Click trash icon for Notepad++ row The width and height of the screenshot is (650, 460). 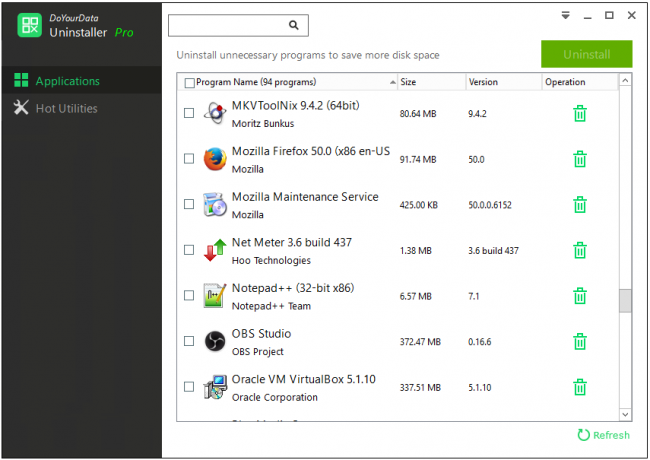pos(579,296)
